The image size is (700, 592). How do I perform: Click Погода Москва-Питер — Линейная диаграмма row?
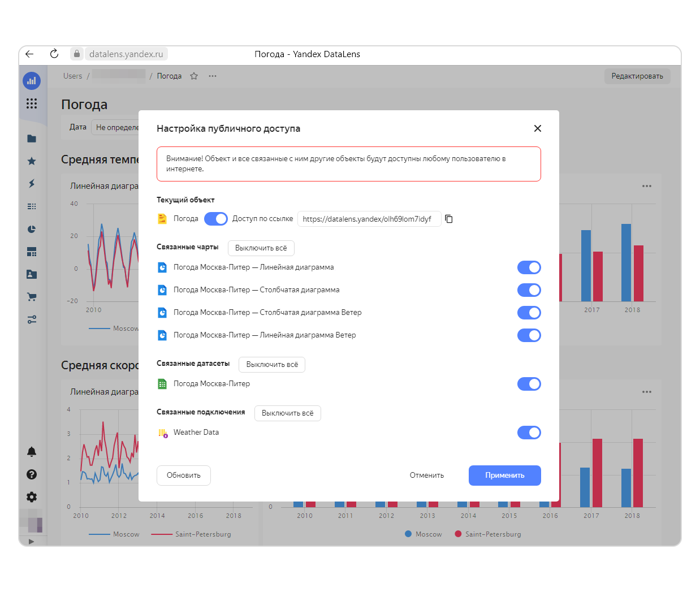tap(349, 267)
